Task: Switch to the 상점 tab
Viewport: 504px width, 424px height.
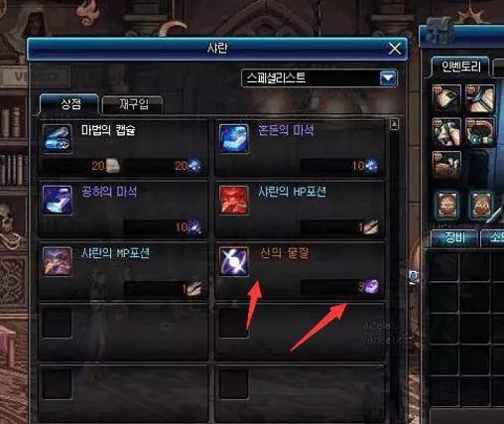Action: [x=69, y=104]
